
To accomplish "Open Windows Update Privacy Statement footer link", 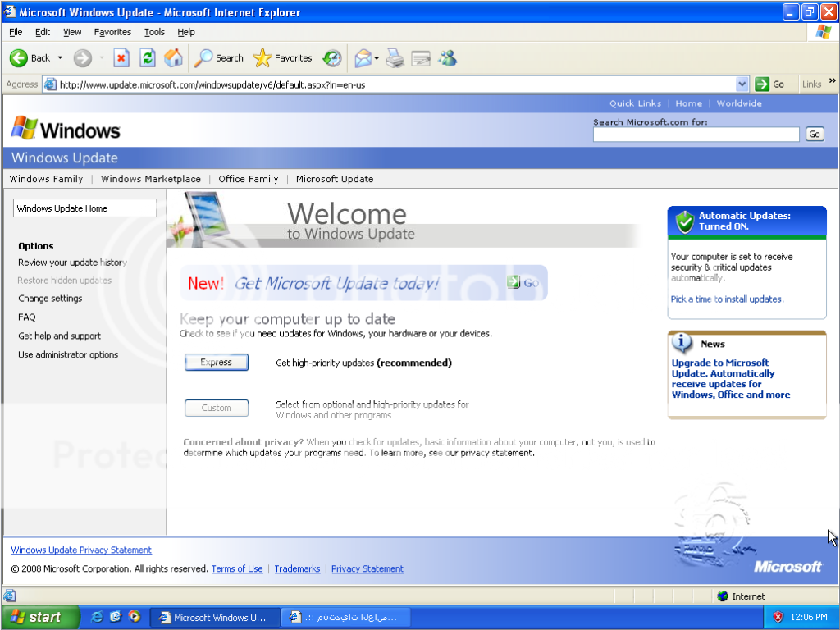I will (81, 550).
